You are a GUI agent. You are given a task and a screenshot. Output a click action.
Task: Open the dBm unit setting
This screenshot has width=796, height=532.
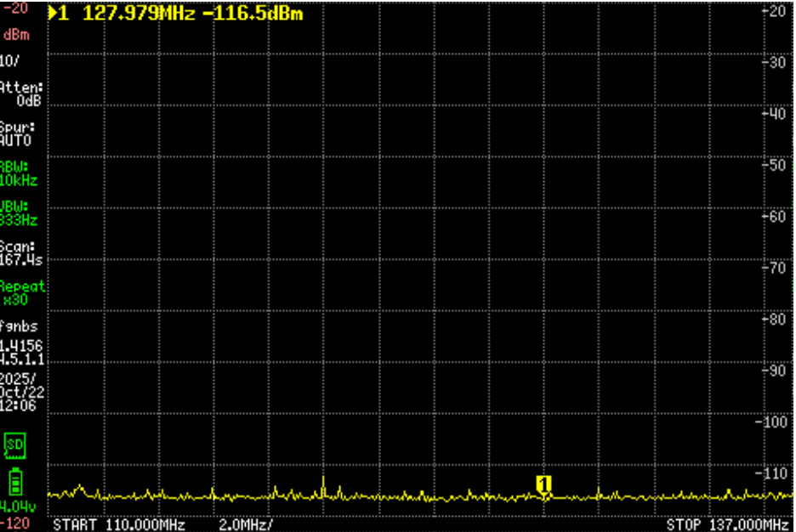point(15,35)
